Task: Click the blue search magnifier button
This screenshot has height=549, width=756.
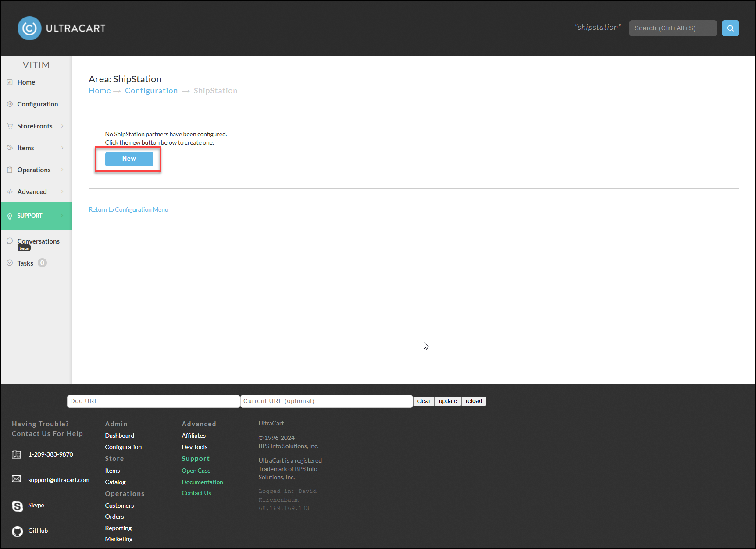Action: coord(730,28)
